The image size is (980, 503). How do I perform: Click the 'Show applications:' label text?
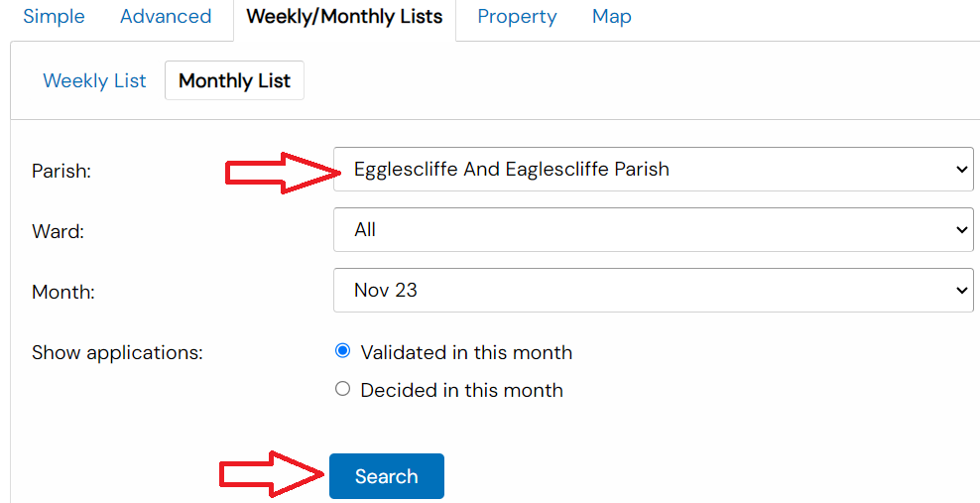coord(117,353)
